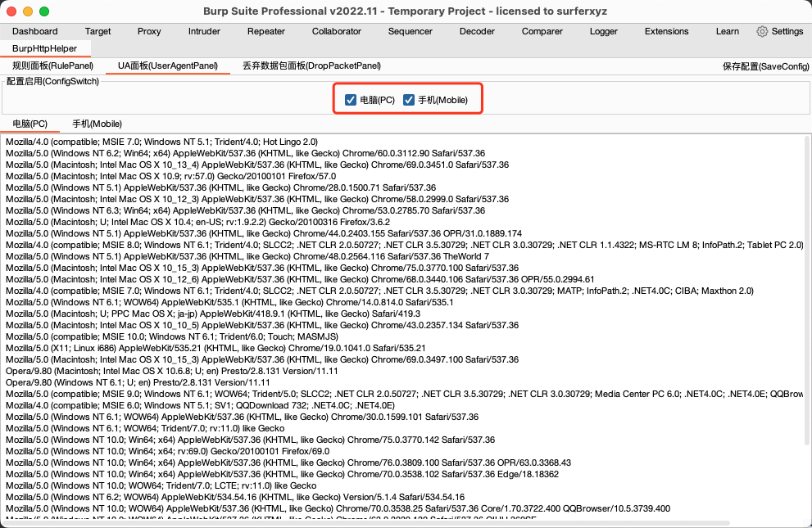This screenshot has height=528, width=812.
Task: Click the Hot Lingo 2.0 user agent line
Action: [x=161, y=142]
